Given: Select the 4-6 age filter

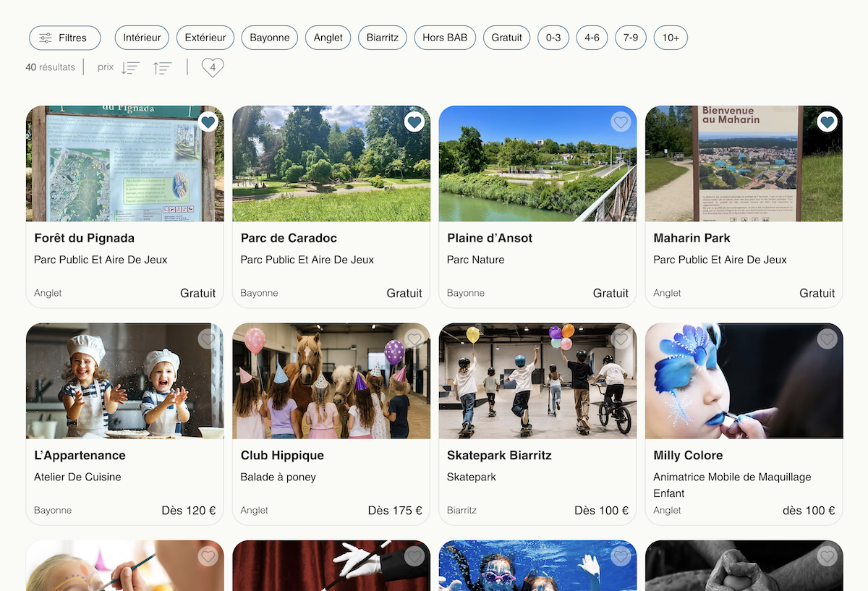Looking at the screenshot, I should 592,38.
